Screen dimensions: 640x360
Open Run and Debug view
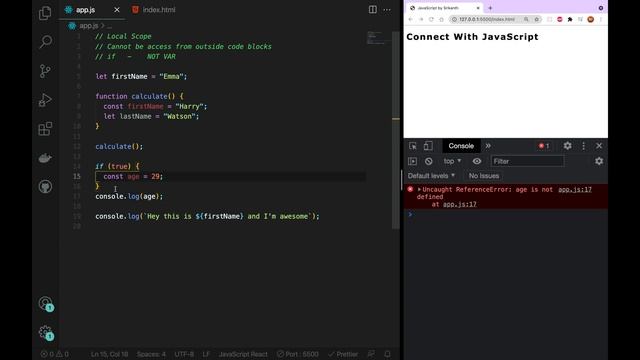coord(45,100)
